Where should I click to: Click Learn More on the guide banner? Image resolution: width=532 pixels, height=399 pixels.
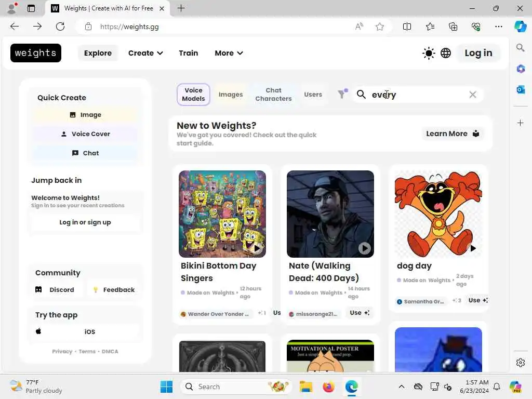453,134
